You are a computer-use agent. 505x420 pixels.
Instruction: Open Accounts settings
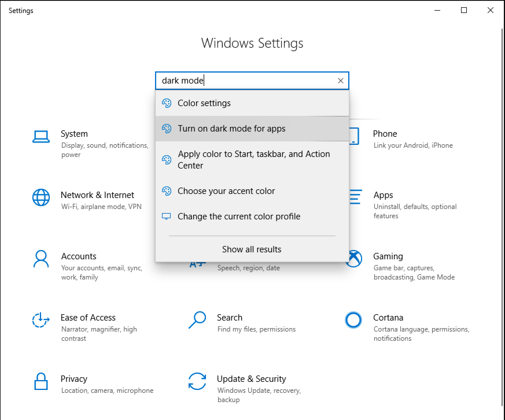79,256
